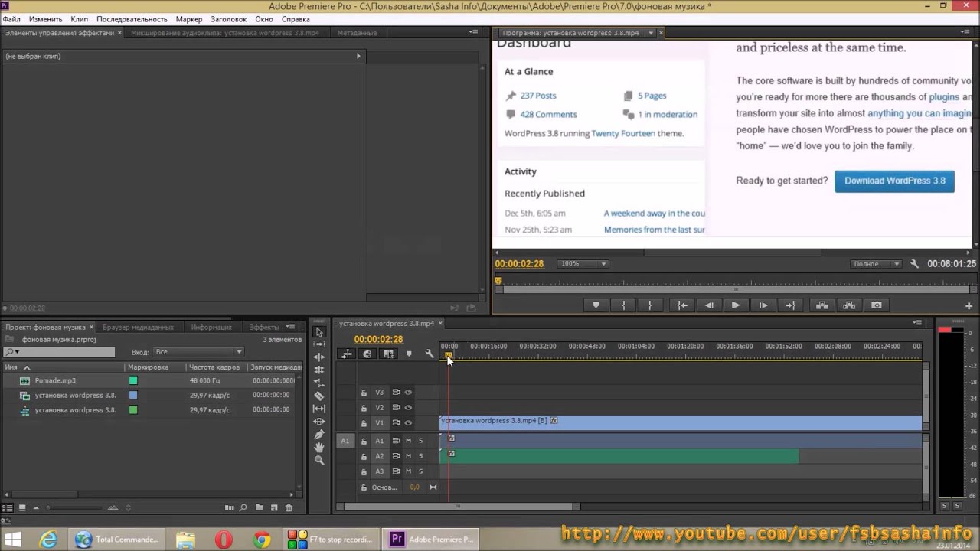Screen dimensions: 980x551
Task: Open the Полное playback resolution dropdown
Action: [876, 264]
